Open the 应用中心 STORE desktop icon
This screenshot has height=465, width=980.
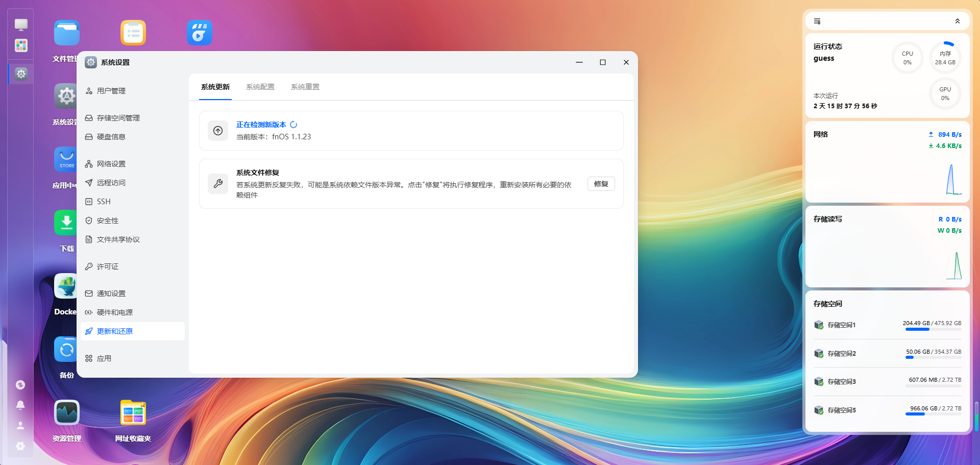point(65,159)
